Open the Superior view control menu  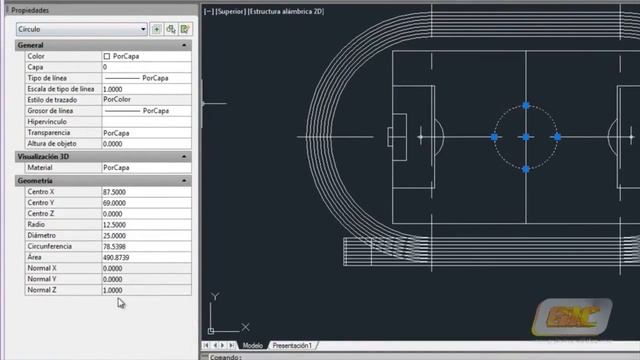pos(231,11)
